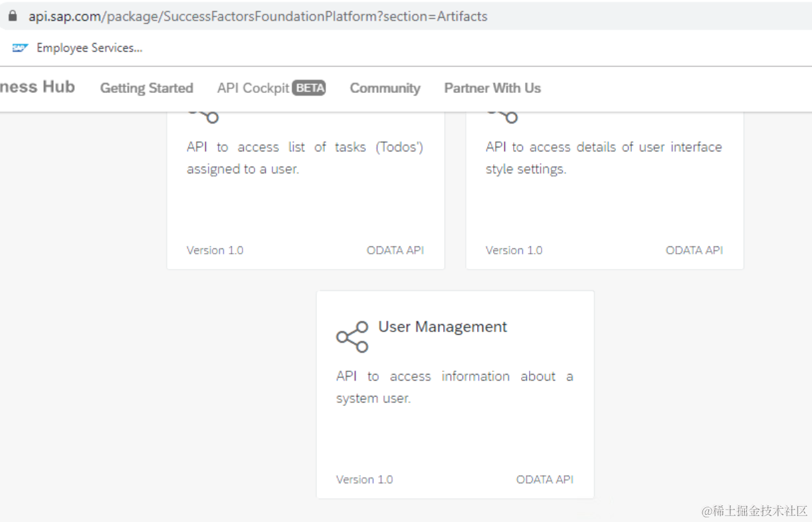The image size is (812, 522).
Task: Click the User Management API share icon
Action: click(352, 337)
